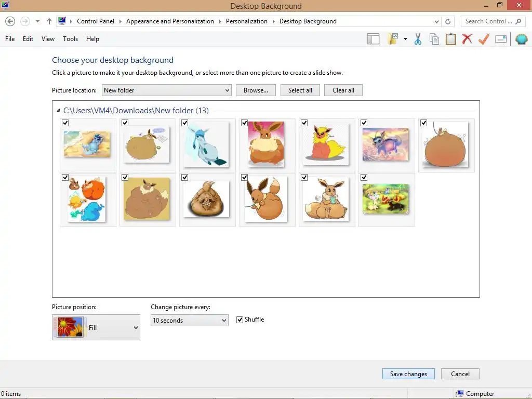Click the Refresh button in address bar
This screenshot has width=532, height=399.
448,21
